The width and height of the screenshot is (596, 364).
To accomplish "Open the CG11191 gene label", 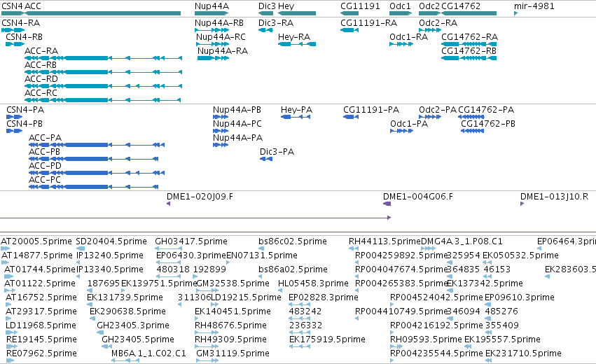I will pyautogui.click(x=360, y=6).
